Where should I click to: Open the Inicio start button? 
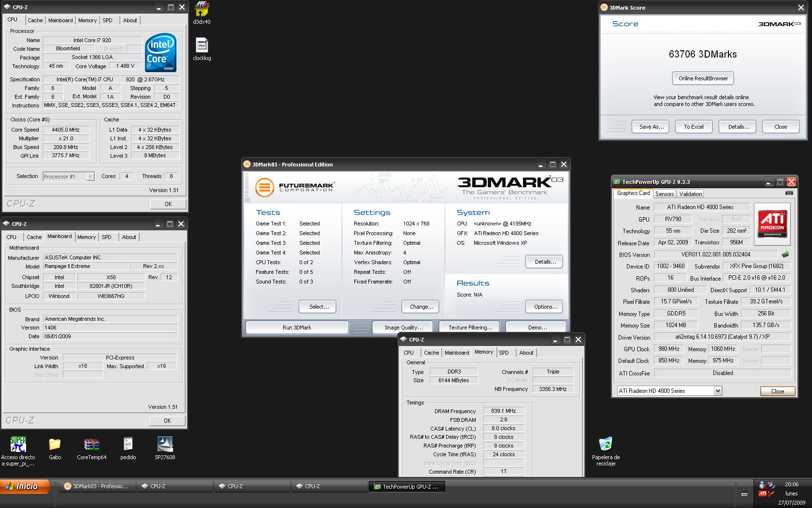[x=25, y=486]
